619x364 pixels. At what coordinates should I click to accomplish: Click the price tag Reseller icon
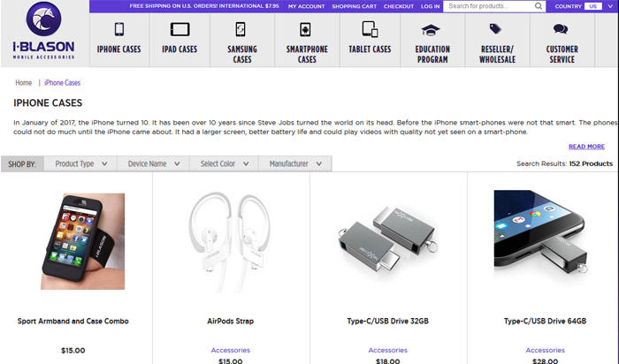click(x=495, y=28)
